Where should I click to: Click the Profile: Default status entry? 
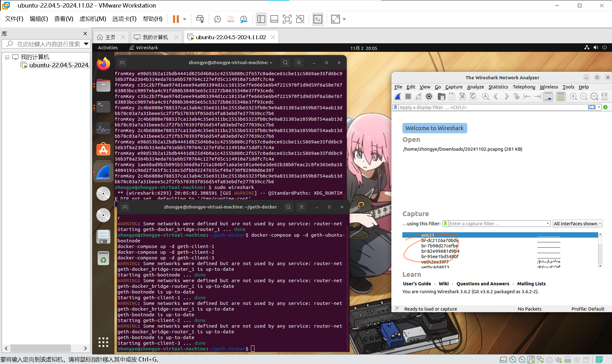(x=588, y=309)
